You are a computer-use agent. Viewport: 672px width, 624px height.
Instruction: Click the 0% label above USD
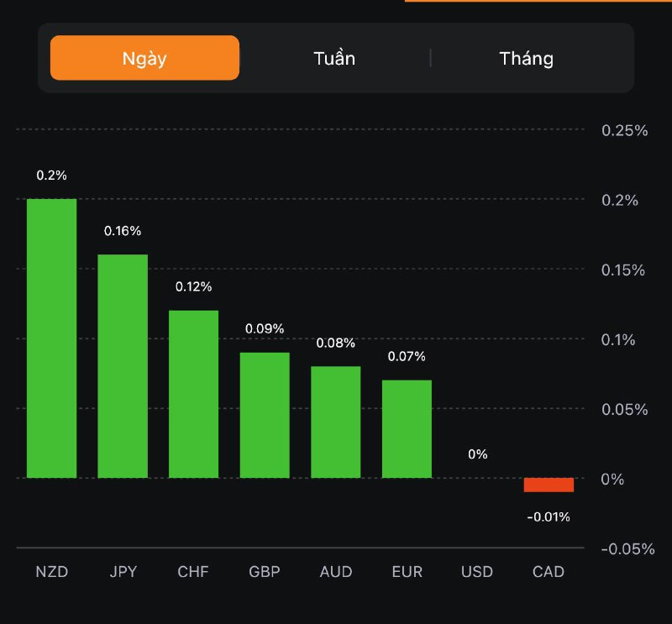[x=478, y=454]
